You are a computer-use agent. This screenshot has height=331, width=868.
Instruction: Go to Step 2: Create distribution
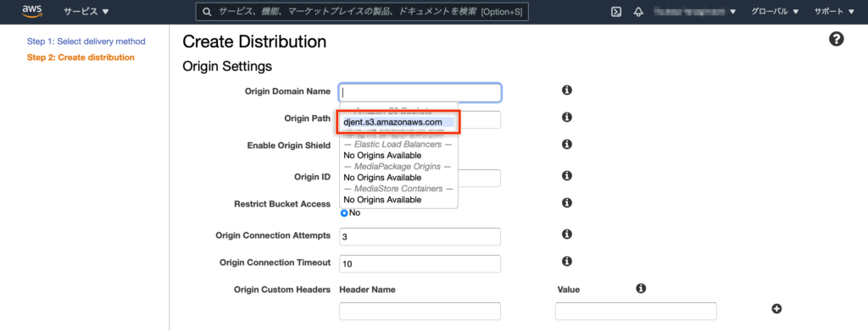81,58
